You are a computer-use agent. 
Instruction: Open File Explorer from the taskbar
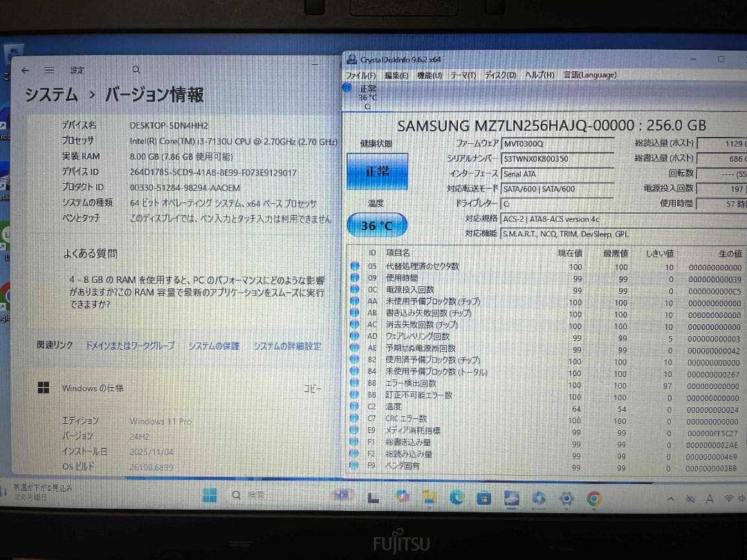point(430,497)
